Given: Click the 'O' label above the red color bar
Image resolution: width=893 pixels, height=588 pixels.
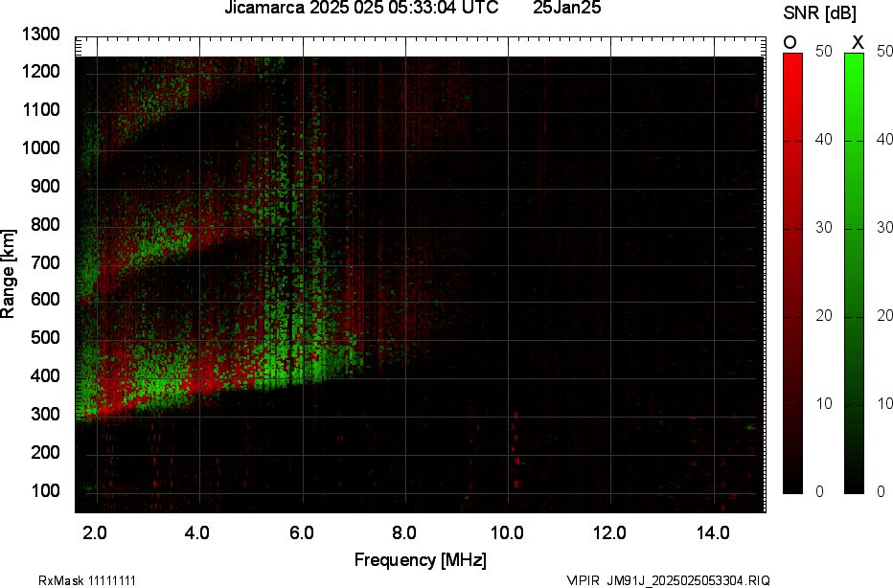Looking at the screenshot, I should (x=790, y=42).
